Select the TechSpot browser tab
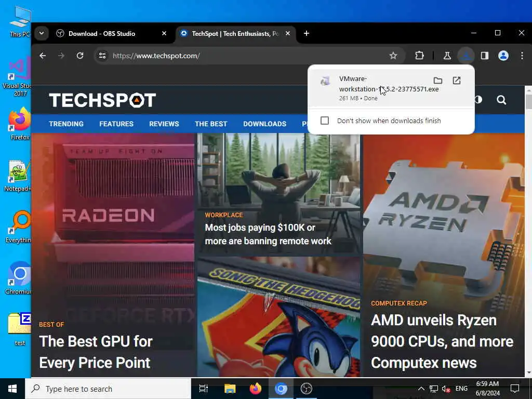The height and width of the screenshot is (399, 532). pyautogui.click(x=235, y=34)
